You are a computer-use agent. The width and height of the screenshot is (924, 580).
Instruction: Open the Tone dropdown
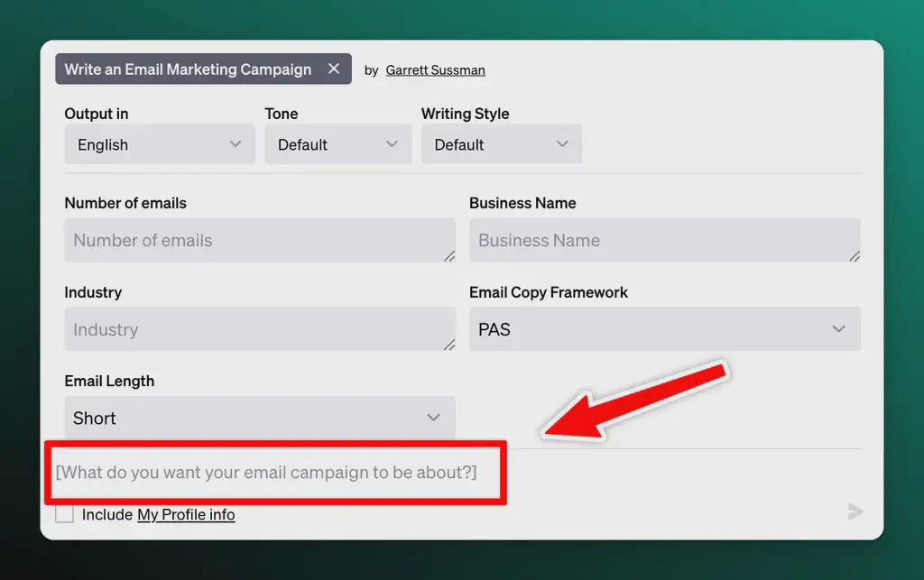click(x=337, y=144)
